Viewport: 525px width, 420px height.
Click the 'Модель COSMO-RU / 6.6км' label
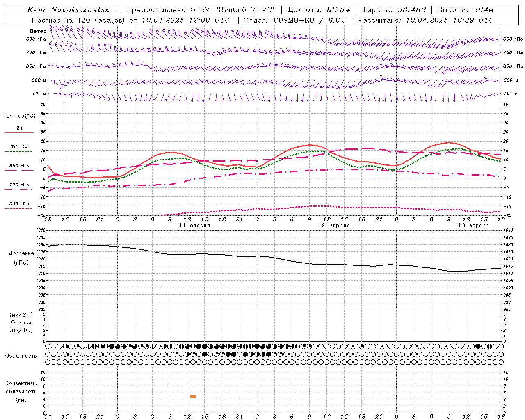pyautogui.click(x=296, y=20)
